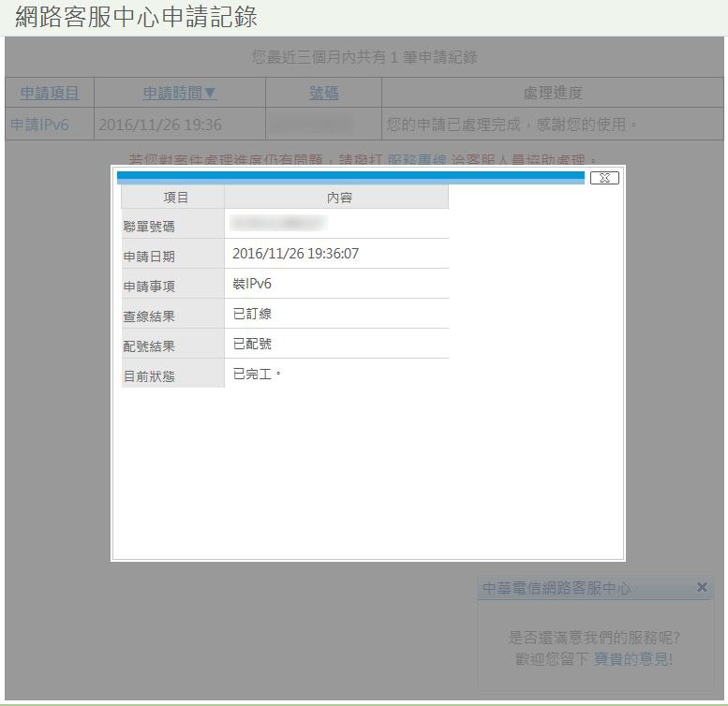Click the 處理進度 column header

553,93
